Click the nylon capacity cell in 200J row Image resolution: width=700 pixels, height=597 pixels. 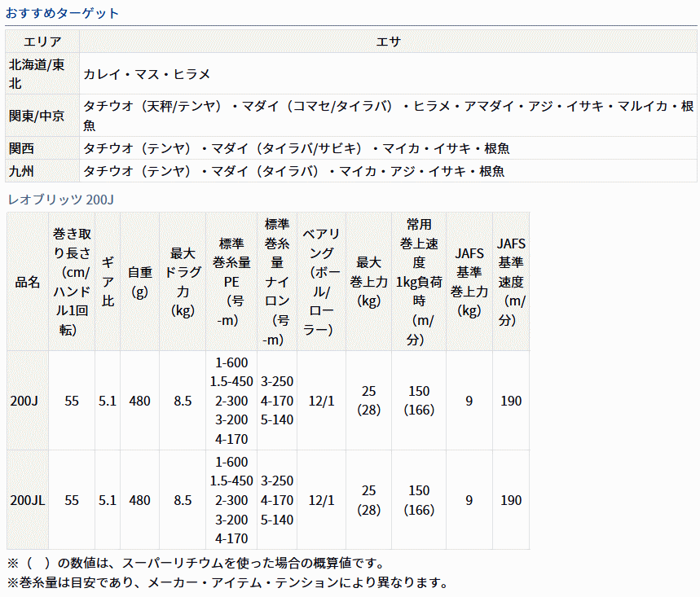tap(277, 400)
